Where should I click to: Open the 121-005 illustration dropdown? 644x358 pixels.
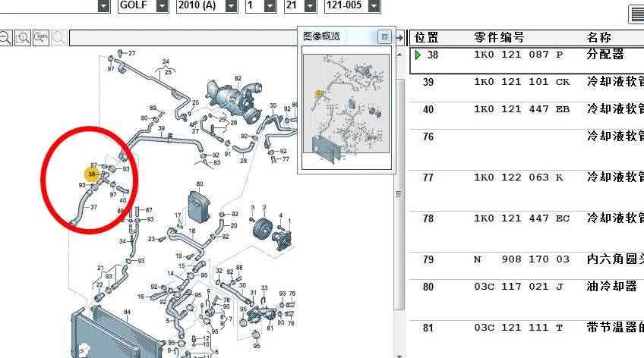click(x=374, y=6)
